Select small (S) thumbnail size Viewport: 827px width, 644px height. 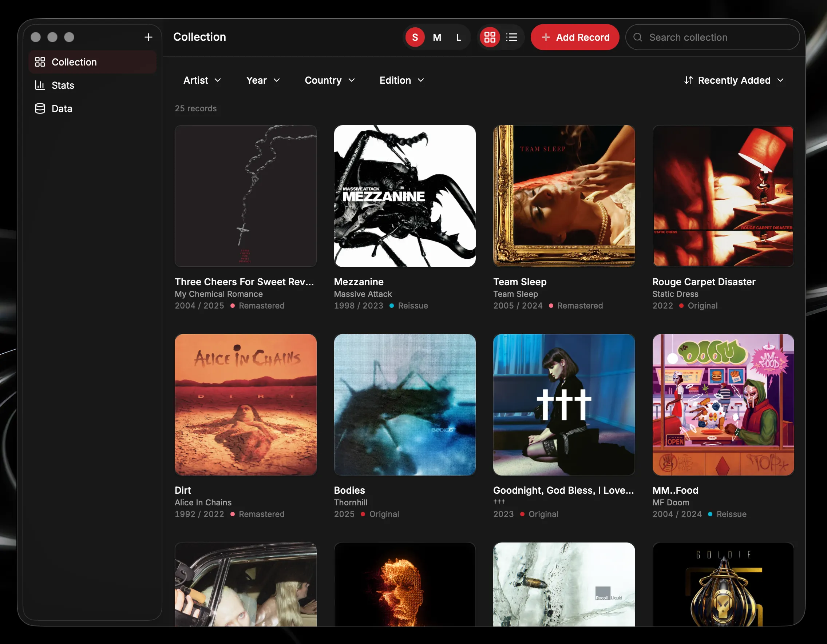click(415, 37)
